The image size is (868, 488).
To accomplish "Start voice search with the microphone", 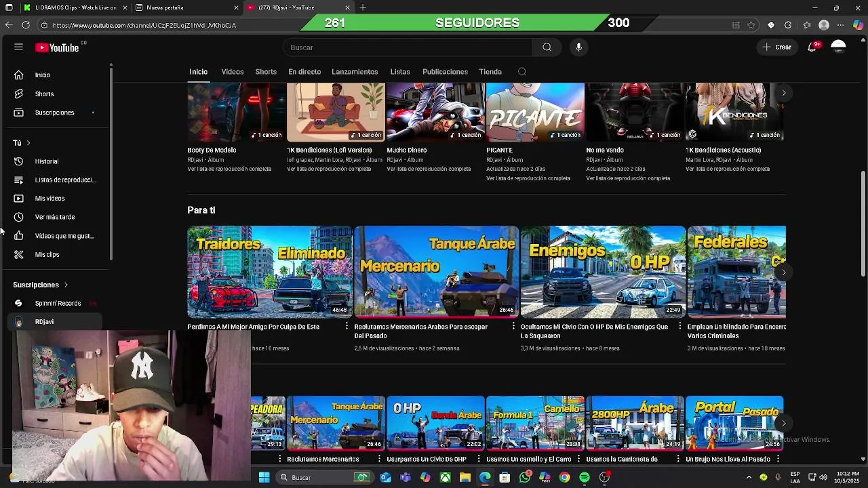I will (x=578, y=47).
